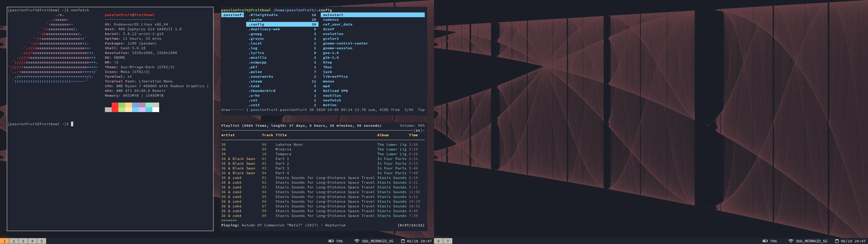Click calendar icon on the far-right monitor bar
The width and height of the screenshot is (868, 244).
[837, 241]
